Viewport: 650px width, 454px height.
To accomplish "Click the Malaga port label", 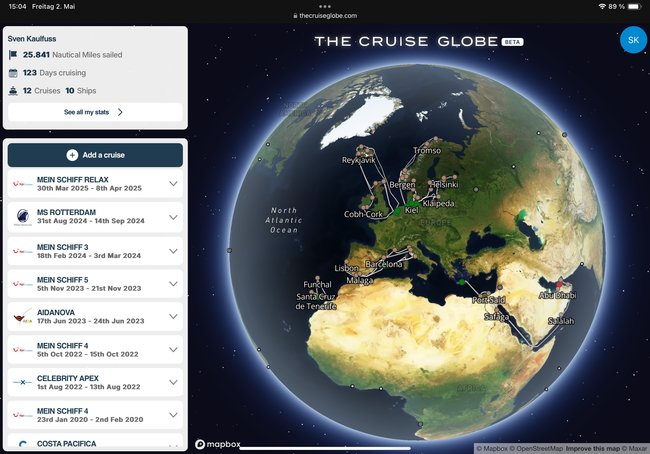I will point(360,281).
